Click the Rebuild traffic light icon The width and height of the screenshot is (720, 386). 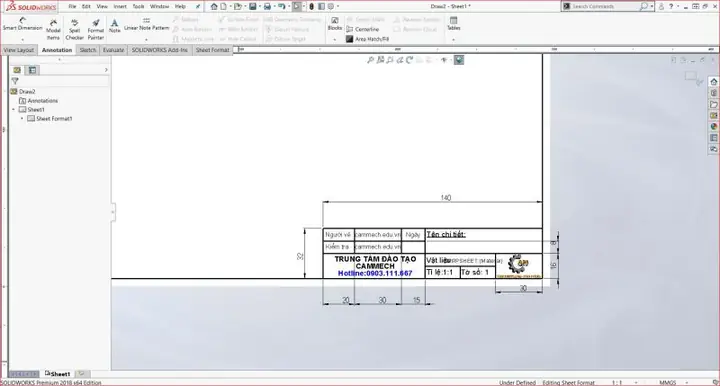(x=311, y=6)
